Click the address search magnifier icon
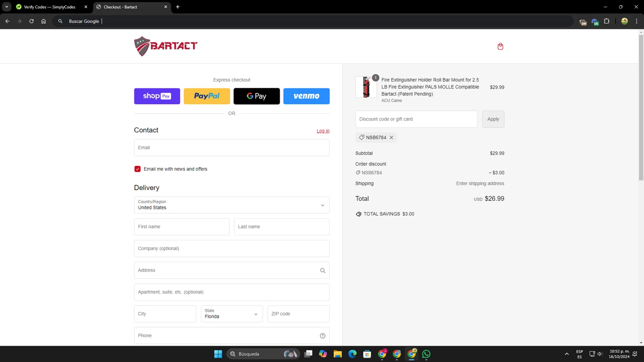Screen dimensions: 644x362 click(322, 271)
